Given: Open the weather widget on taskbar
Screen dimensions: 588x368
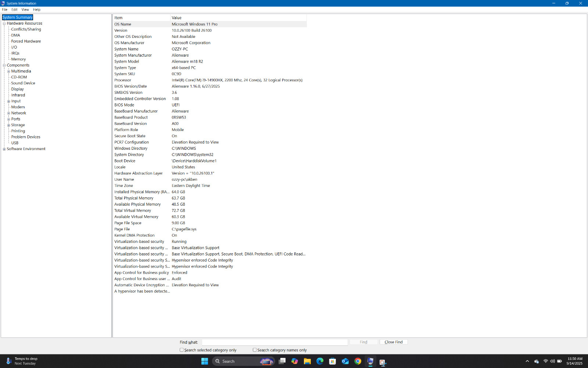Looking at the screenshot, I should click(x=22, y=361).
